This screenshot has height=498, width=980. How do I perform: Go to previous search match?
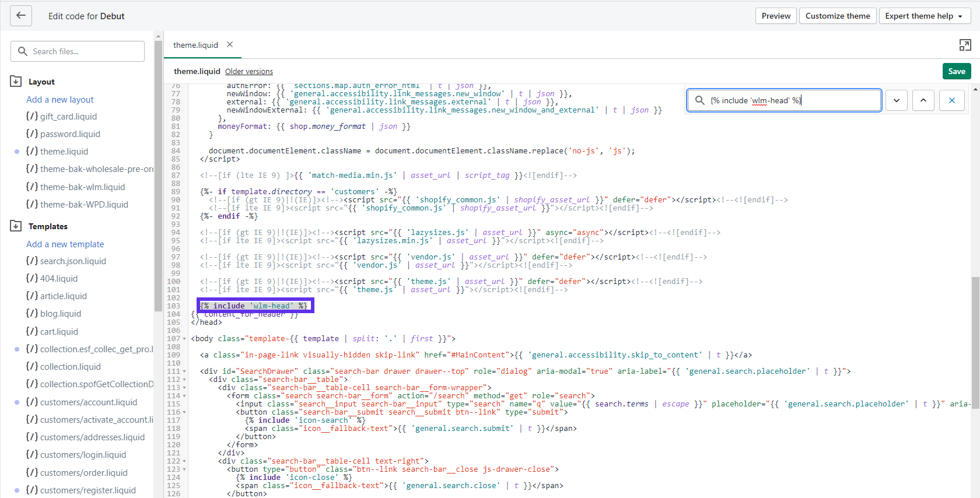923,100
